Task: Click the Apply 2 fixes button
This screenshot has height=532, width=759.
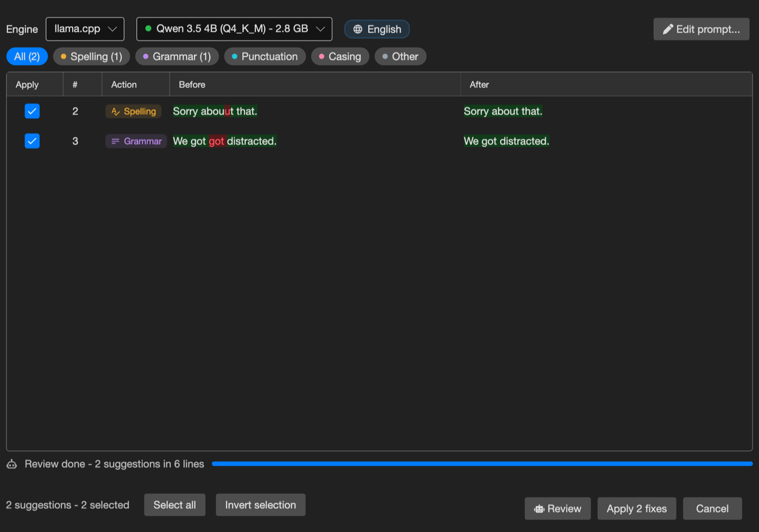Action: 636,509
